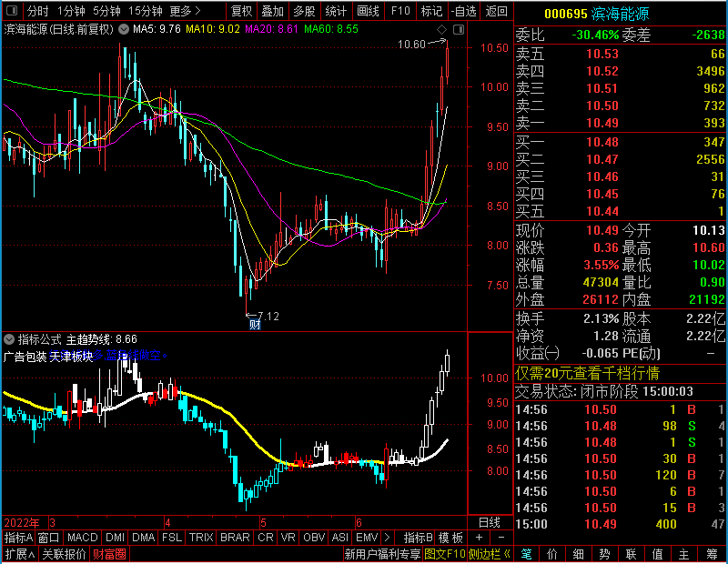Zoom in the chart with the + button

click(x=480, y=538)
